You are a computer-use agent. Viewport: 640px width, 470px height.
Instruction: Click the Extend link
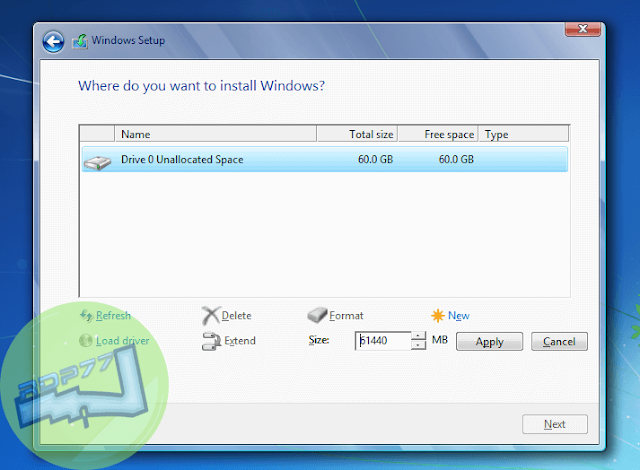240,341
